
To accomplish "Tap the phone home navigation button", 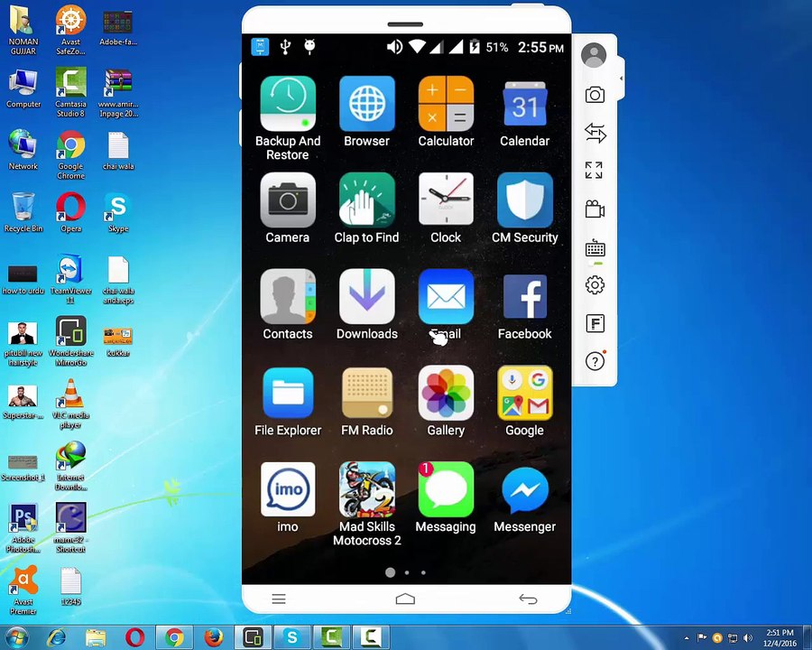I will pos(405,599).
